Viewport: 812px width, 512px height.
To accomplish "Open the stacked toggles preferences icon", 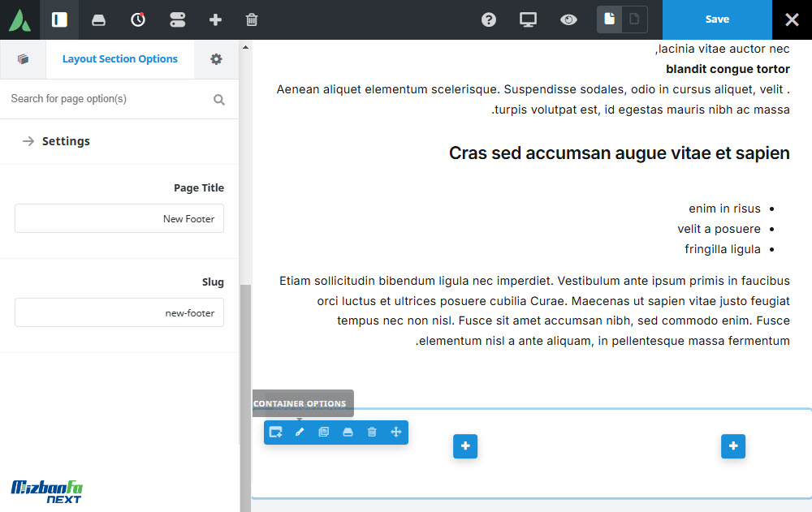I will point(177,19).
